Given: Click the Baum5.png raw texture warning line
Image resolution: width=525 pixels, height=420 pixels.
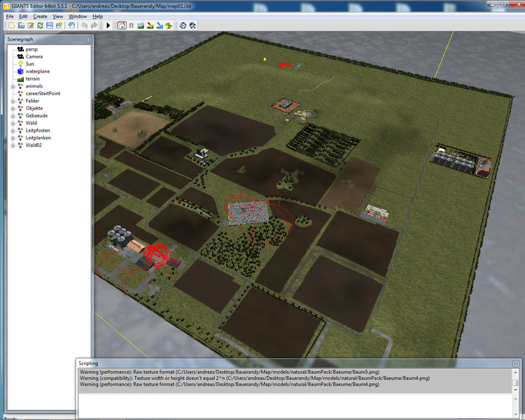Looking at the screenshot, I should [230, 372].
